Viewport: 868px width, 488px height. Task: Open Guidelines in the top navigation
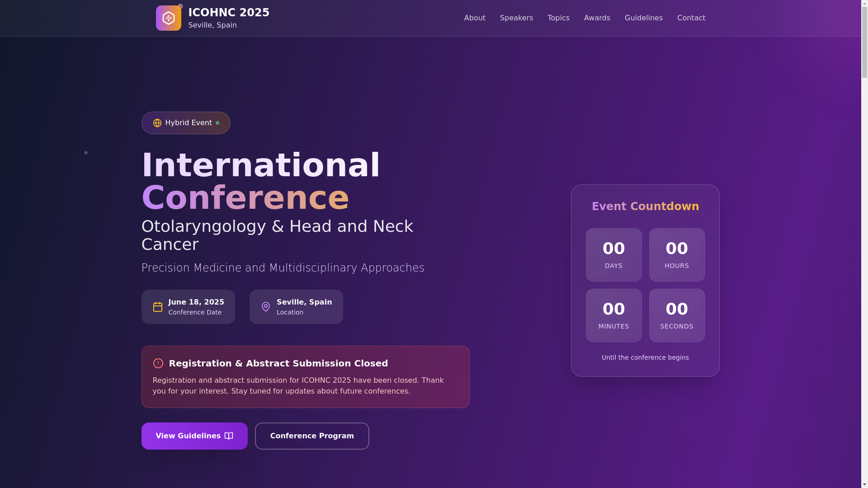click(x=643, y=18)
